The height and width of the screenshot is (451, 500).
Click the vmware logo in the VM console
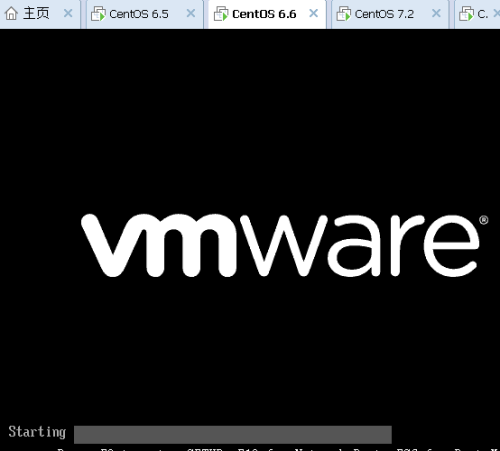pyautogui.click(x=285, y=245)
